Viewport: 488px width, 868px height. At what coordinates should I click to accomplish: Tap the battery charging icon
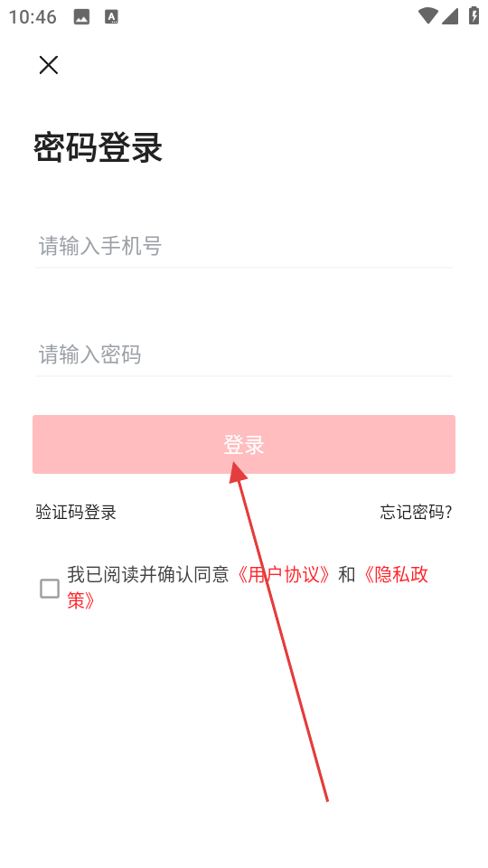coord(474,15)
